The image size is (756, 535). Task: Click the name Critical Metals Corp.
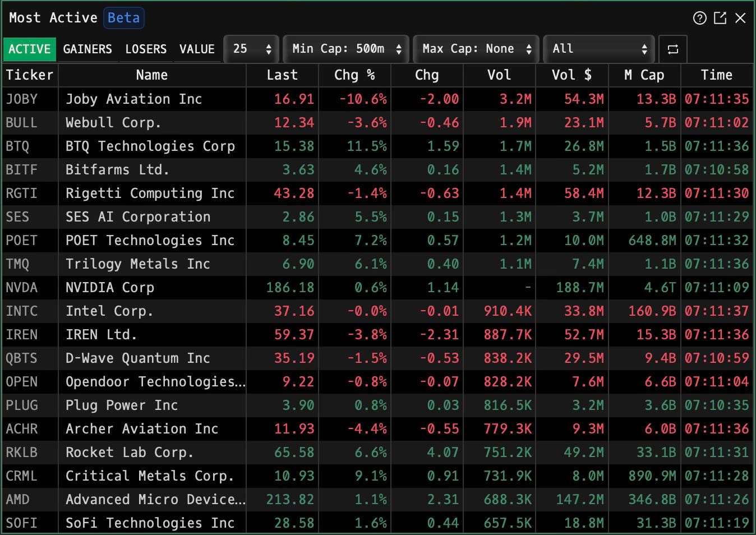[150, 476]
